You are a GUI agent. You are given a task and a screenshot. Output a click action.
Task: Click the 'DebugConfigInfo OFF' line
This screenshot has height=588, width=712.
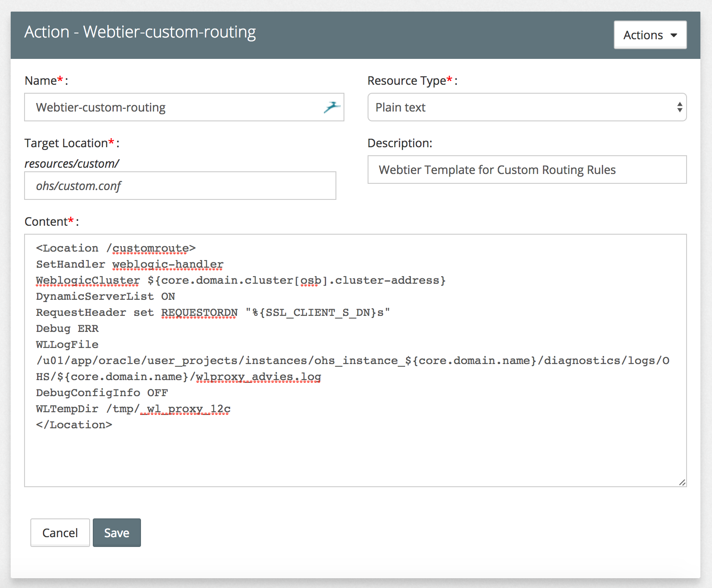[x=102, y=393]
